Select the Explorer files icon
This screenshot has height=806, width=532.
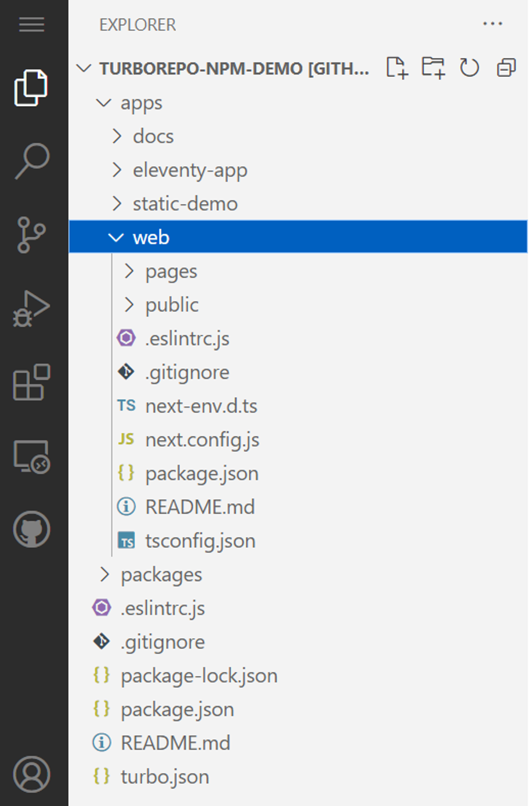(x=31, y=88)
